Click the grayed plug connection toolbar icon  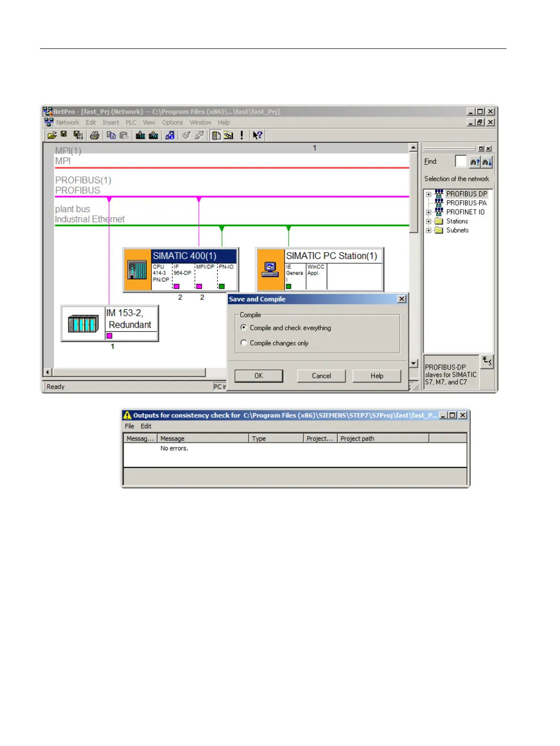pyautogui.click(x=199, y=135)
